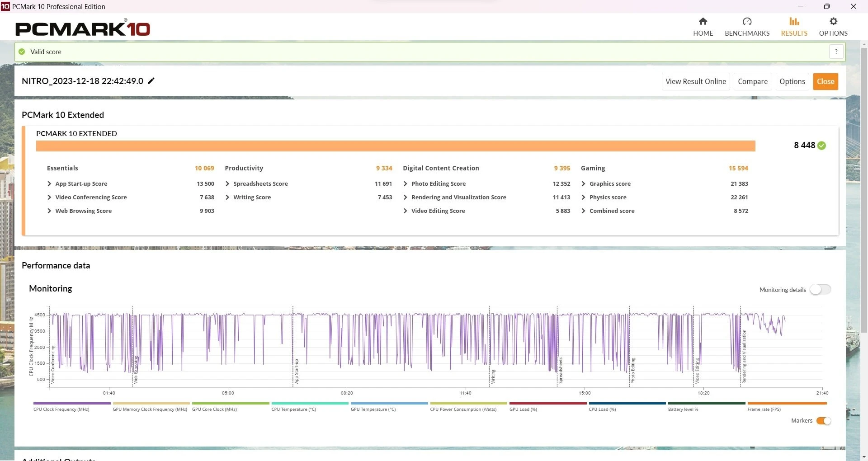Close the result with orange Close button
The image size is (868, 461).
[x=826, y=81]
